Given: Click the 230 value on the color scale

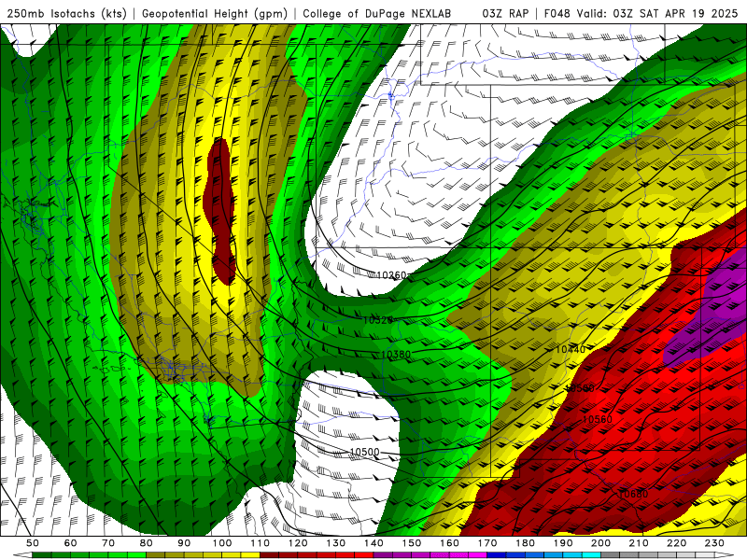Looking at the screenshot, I should [715, 543].
